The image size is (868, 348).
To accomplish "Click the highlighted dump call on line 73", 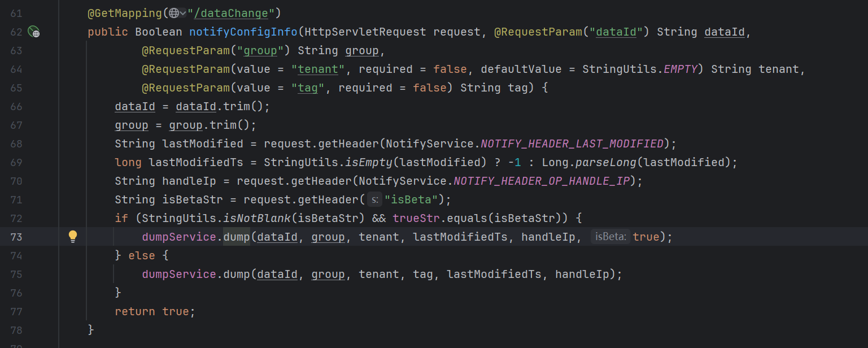I will [x=237, y=237].
